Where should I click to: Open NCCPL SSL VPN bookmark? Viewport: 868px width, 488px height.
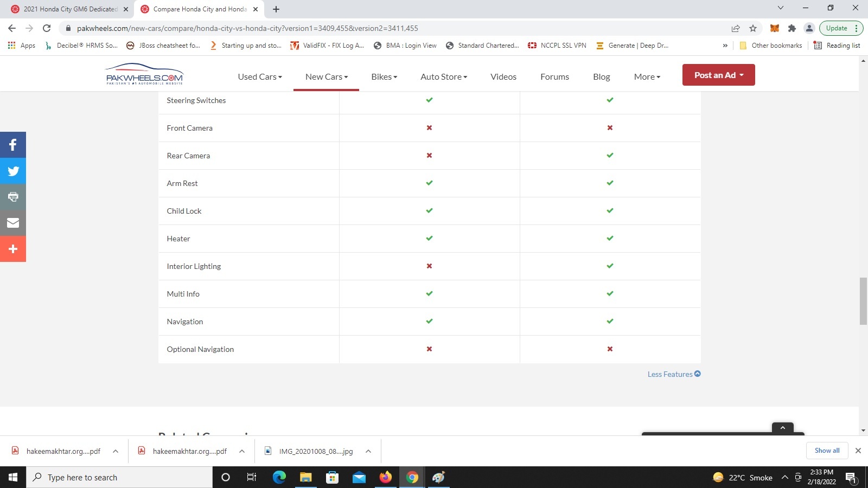(x=557, y=46)
